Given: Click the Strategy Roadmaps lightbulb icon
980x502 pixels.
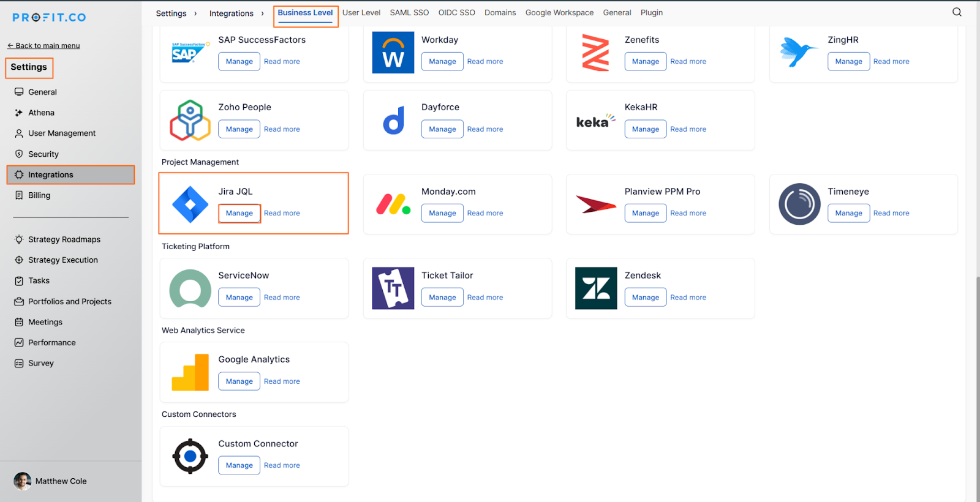Looking at the screenshot, I should (19, 239).
